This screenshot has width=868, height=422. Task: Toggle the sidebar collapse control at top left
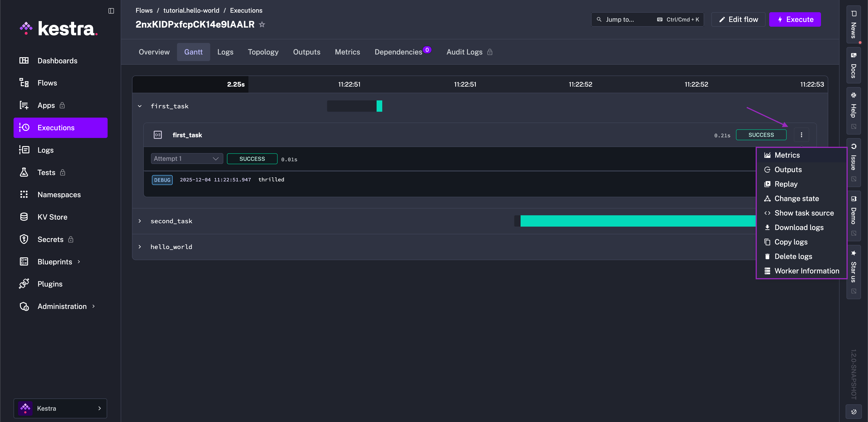pos(111,11)
